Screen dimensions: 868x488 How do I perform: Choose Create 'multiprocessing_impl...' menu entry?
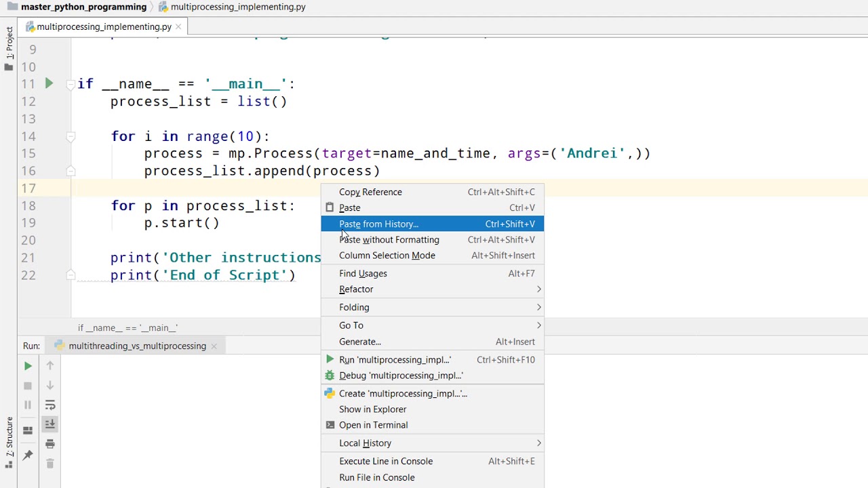coord(432,393)
